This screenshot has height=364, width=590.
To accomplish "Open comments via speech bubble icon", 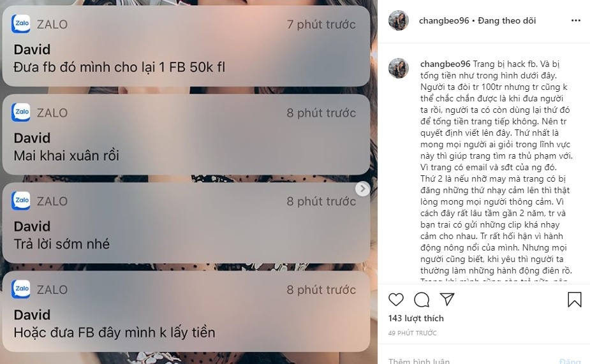I will click(x=422, y=300).
